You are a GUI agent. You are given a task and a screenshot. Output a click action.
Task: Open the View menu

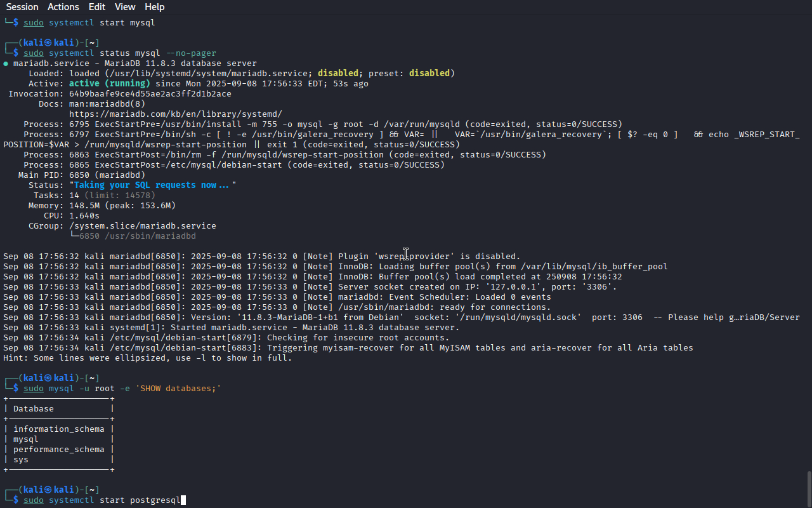[125, 7]
